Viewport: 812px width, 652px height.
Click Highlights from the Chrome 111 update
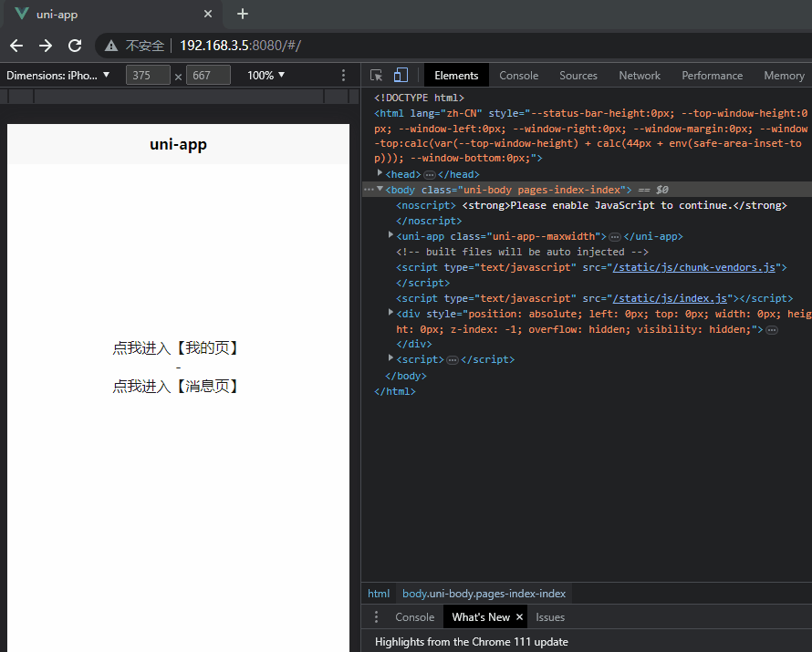[472, 642]
